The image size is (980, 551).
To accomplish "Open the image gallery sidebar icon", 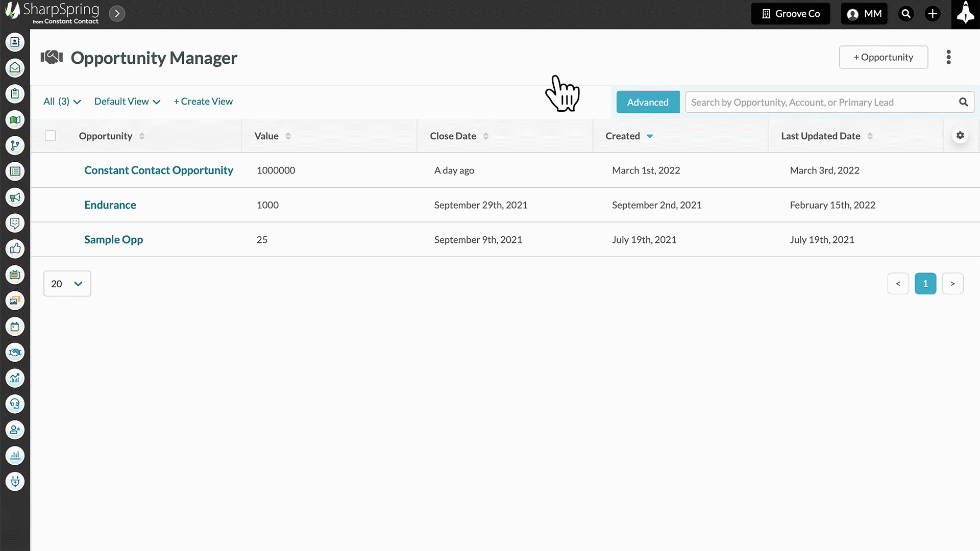I will pos(15,300).
